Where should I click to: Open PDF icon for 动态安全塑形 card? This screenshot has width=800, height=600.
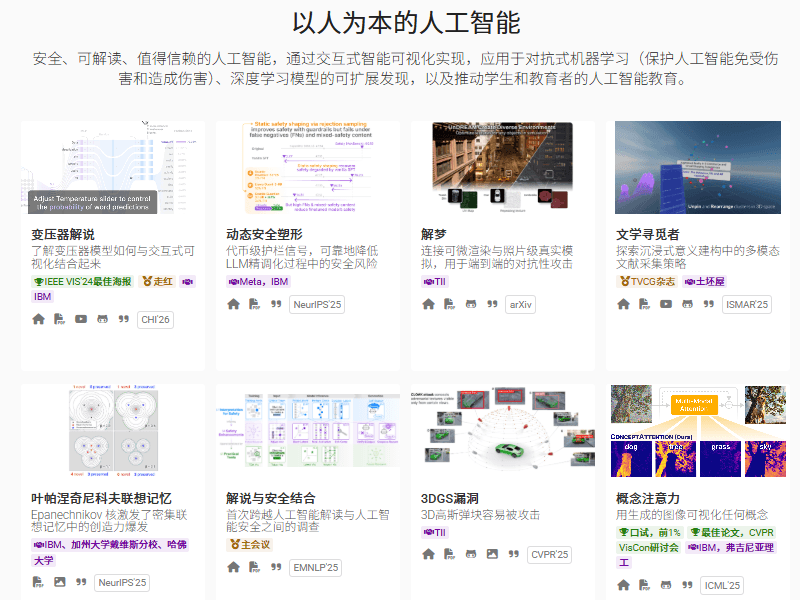(x=255, y=305)
